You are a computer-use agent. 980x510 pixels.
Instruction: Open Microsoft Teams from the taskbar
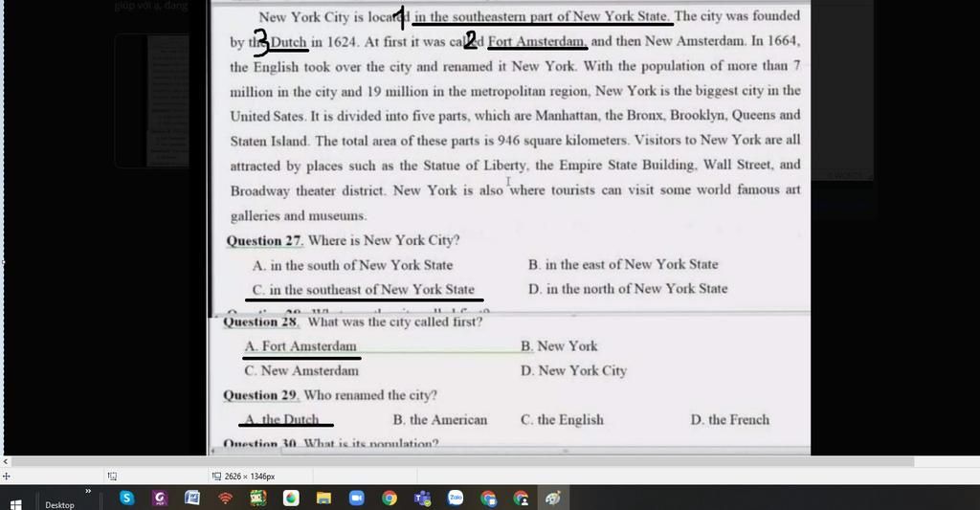[x=422, y=499]
